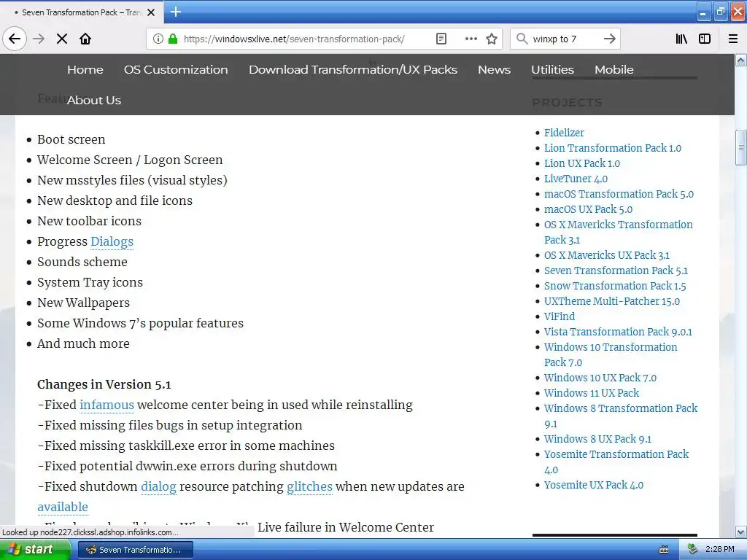Viewport: 747px width, 560px height.
Task: Open the Windows XP start button
Action: point(35,549)
